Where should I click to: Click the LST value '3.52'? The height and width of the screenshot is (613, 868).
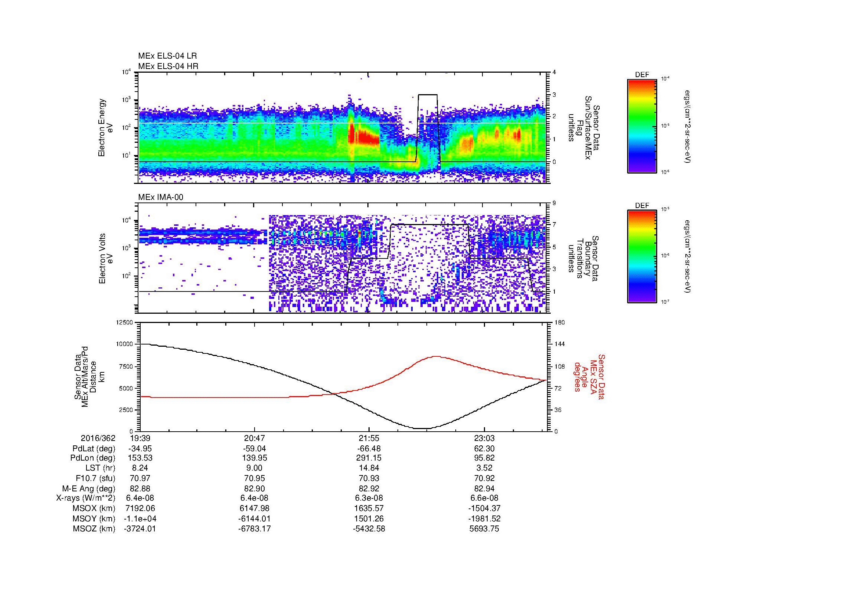coord(484,469)
